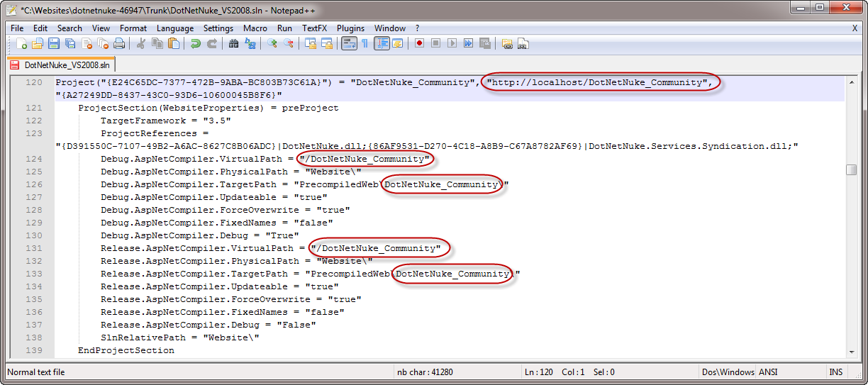The width and height of the screenshot is (868, 385).
Task: Click Release.AspNetCompiler.Debug = "False" line
Action: (208, 325)
